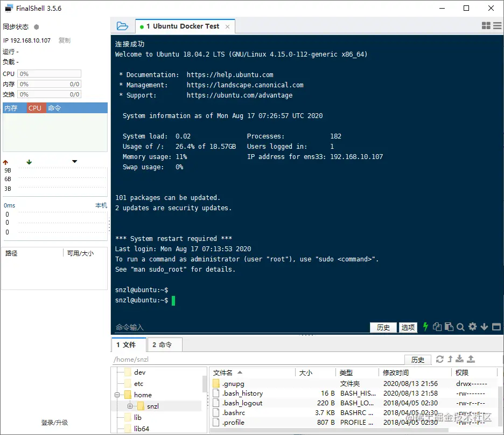Switch to the grid layout view icon
The image size is (504, 435).
[486, 26]
